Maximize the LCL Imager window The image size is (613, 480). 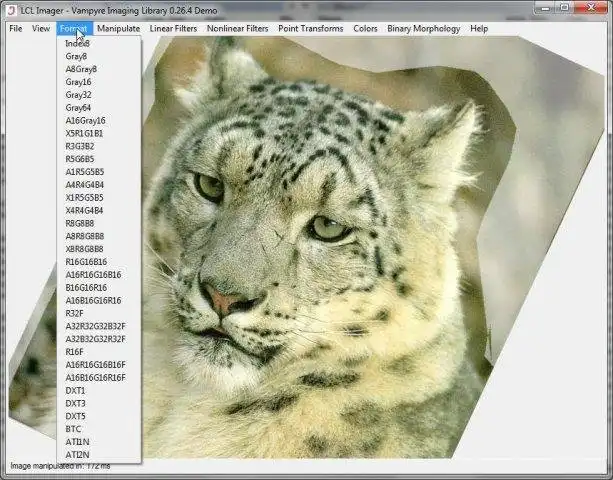(564, 8)
